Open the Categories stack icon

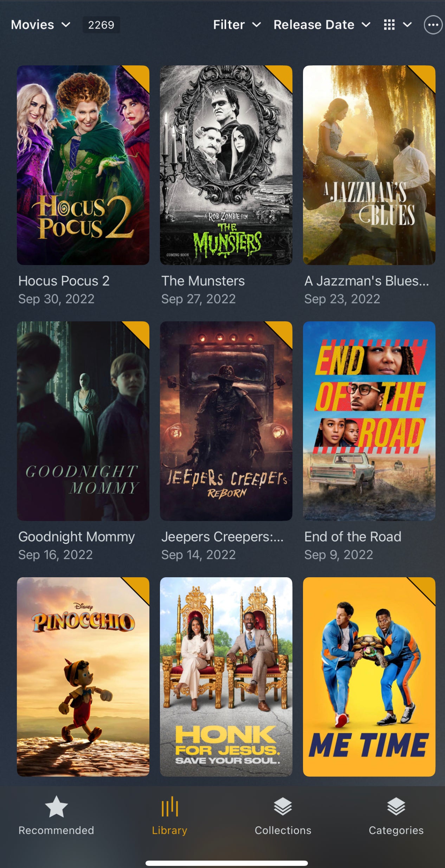pyautogui.click(x=396, y=806)
